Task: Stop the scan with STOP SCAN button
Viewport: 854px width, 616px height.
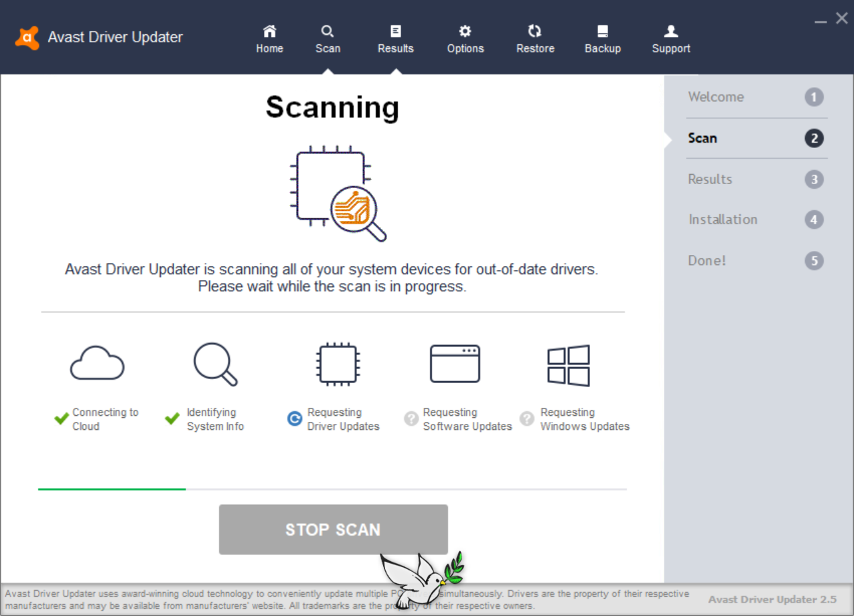Action: pos(333,530)
